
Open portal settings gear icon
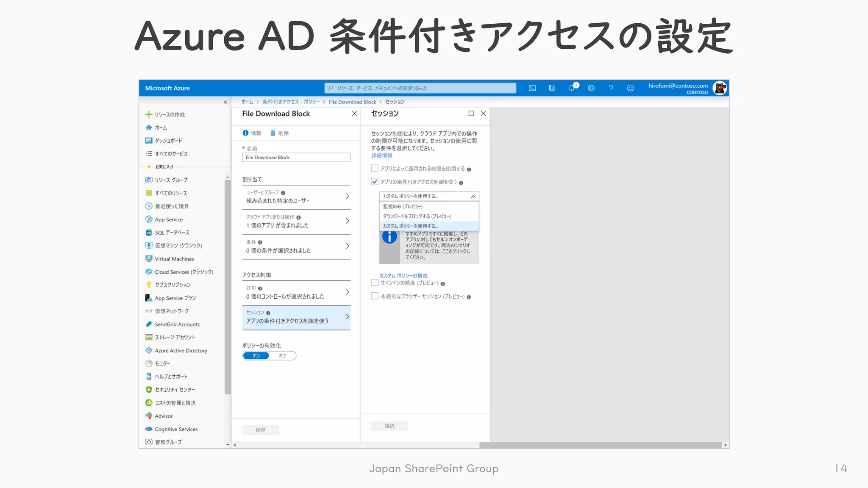(591, 88)
